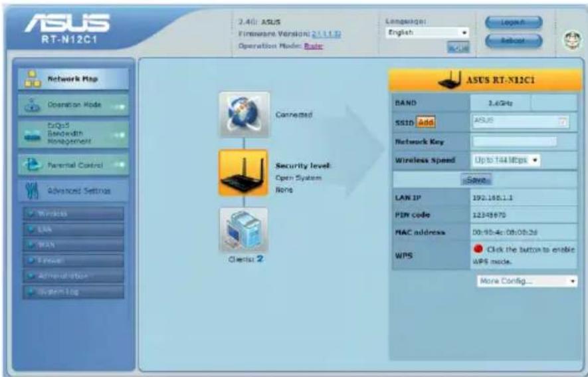Click the LAN IP value 192.168.1.1
Image resolution: width=588 pixels, height=377 pixels.
coord(492,197)
